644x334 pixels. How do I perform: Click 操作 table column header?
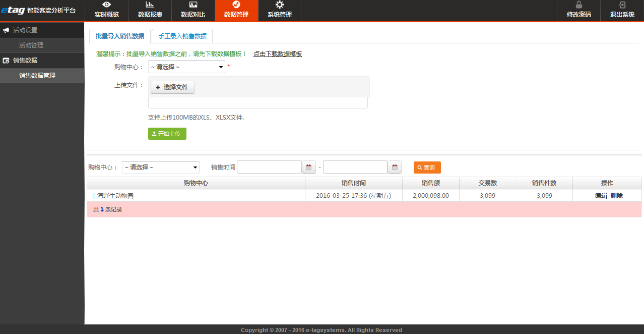tap(607, 183)
